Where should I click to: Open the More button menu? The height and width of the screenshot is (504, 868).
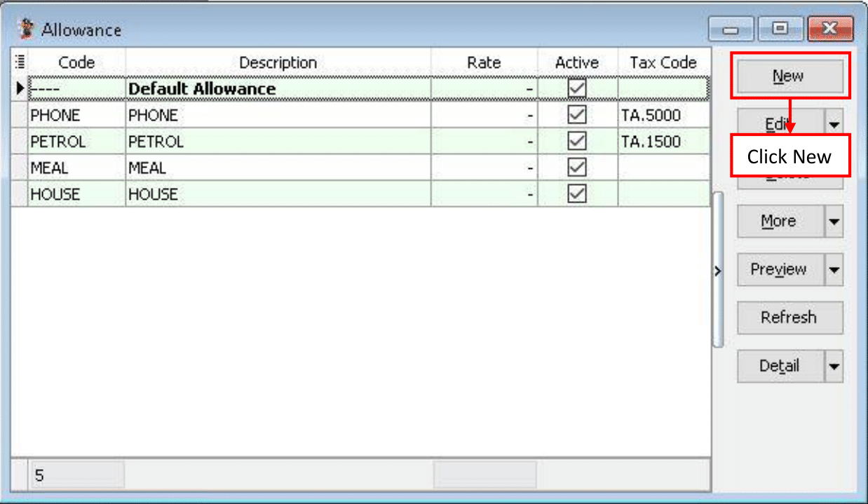pos(780,222)
